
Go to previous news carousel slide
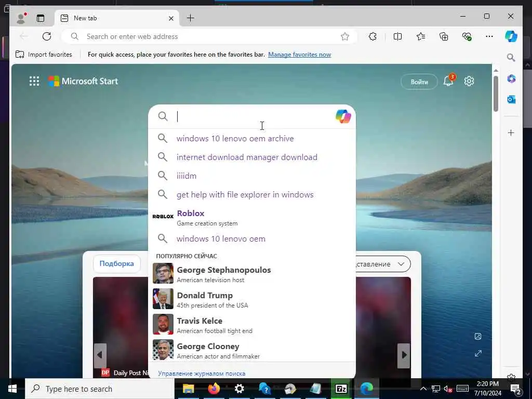click(100, 355)
